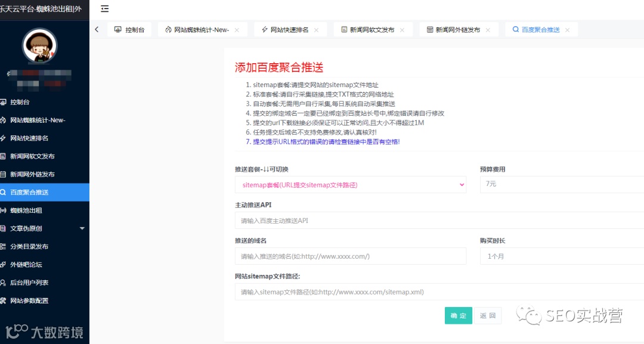644x344 pixels.
Task: Close the 网站快速排名 tab
Action: 316,30
